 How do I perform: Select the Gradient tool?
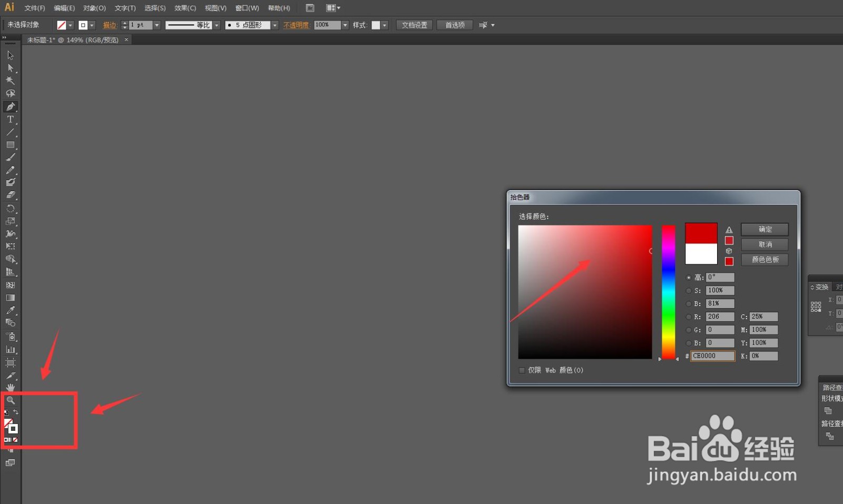(11, 298)
